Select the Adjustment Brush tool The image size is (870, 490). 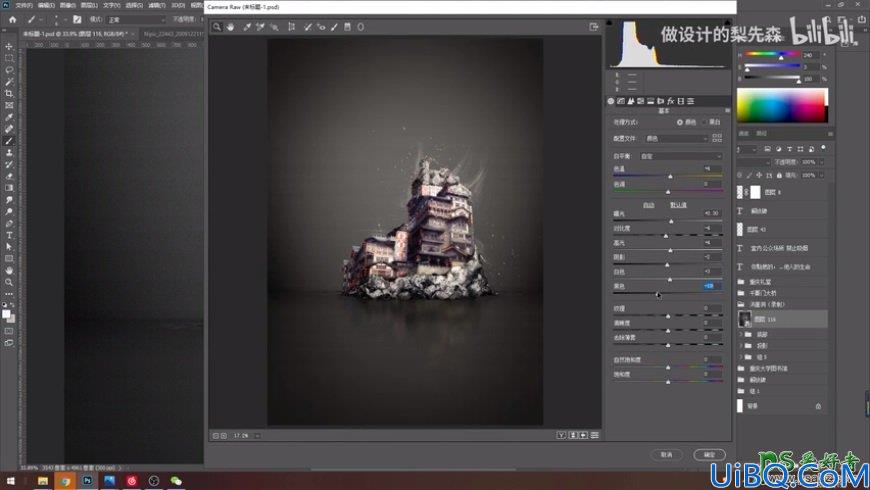tap(334, 27)
